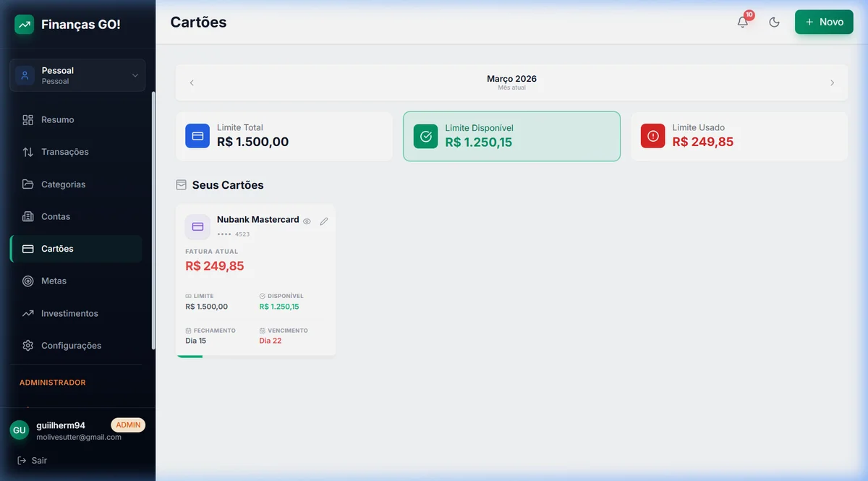
Task: Edit Nubank Mastercard with pencil icon
Action: click(x=323, y=221)
